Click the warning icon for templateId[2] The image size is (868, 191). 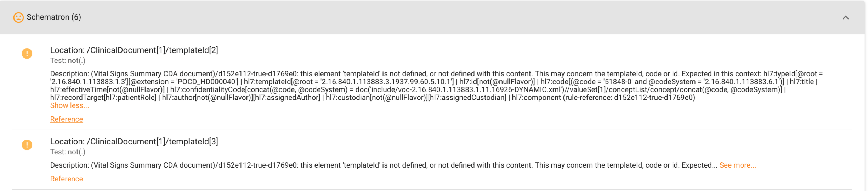(27, 54)
